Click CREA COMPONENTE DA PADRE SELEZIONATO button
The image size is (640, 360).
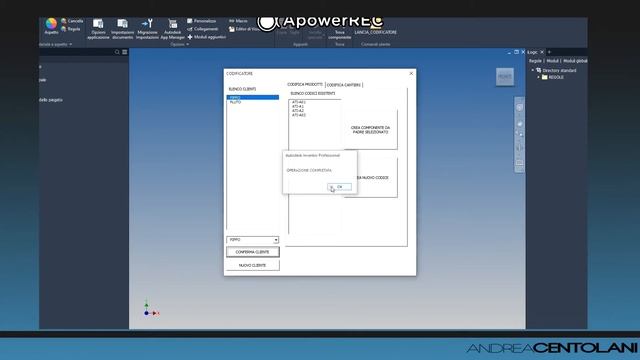coord(370,130)
